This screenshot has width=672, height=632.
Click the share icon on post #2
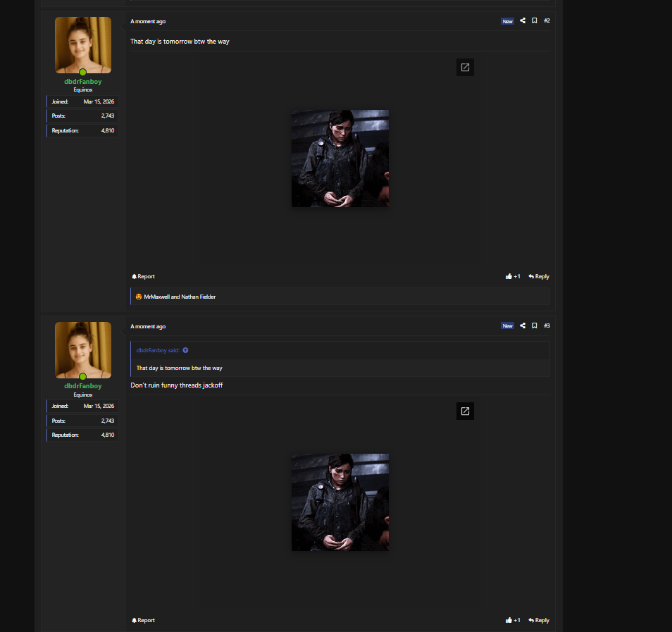[523, 21]
